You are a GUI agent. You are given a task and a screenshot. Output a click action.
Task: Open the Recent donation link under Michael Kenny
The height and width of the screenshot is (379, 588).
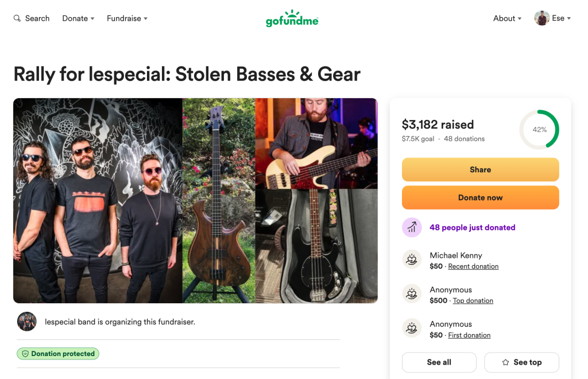point(473,266)
